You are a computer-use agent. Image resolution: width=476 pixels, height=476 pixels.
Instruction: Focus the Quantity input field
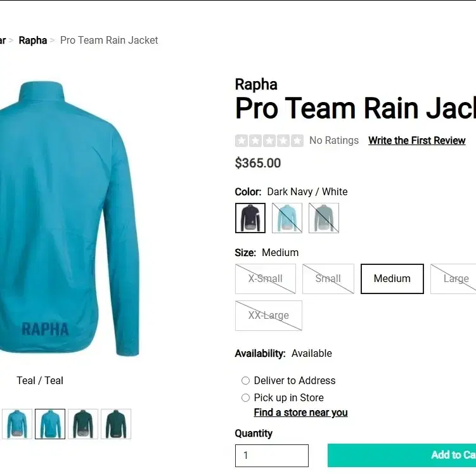[272, 456]
